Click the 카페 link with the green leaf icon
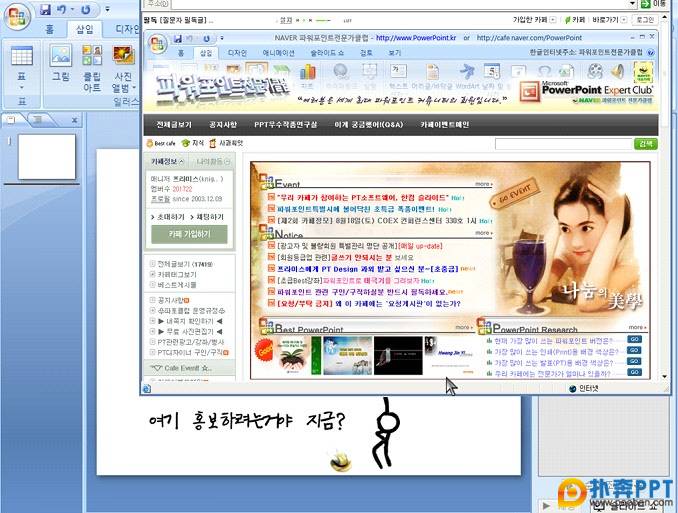Image resolution: width=678 pixels, height=513 pixels. (x=575, y=20)
